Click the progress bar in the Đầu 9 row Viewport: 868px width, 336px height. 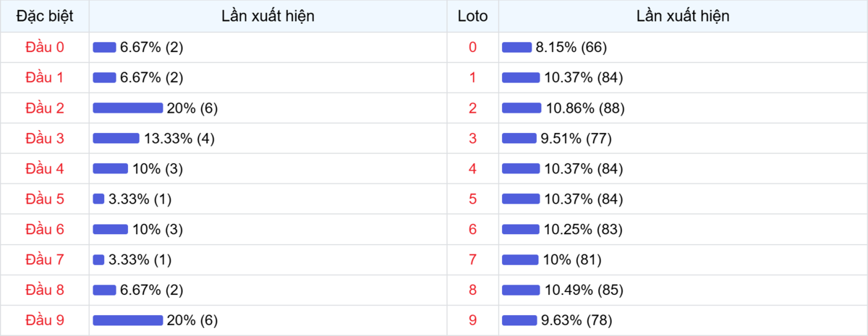(127, 320)
